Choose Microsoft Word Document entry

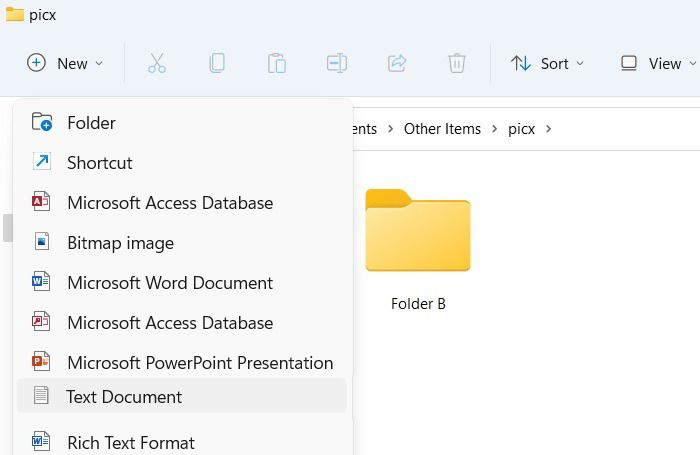pyautogui.click(x=182, y=283)
